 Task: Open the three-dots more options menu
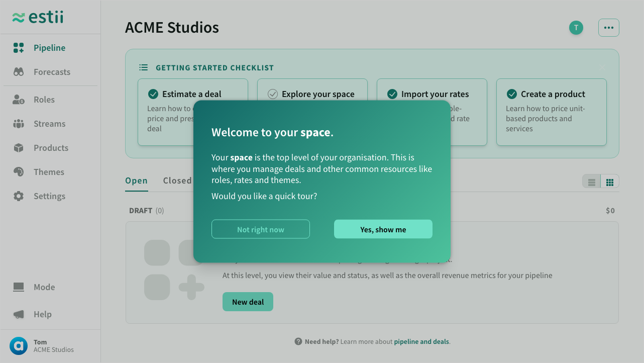point(609,28)
